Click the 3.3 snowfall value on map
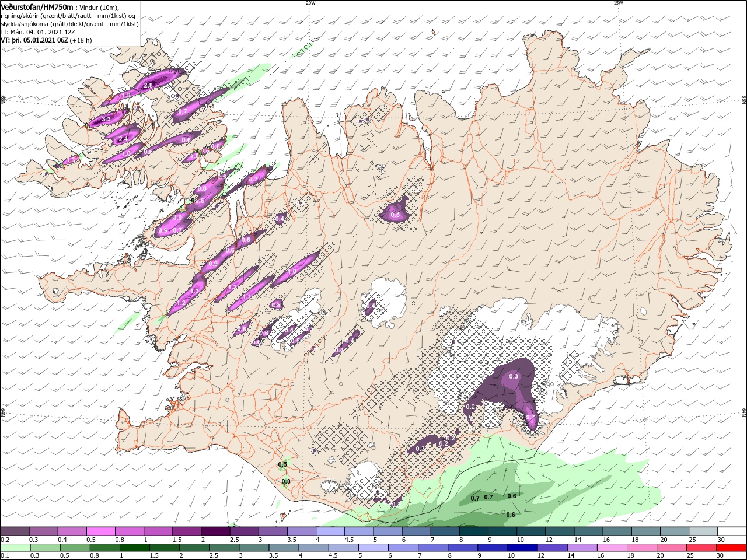747x560 pixels. point(106,119)
